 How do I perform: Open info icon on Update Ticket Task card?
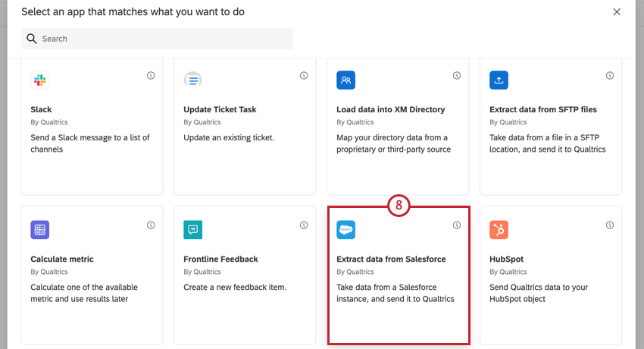pyautogui.click(x=304, y=76)
